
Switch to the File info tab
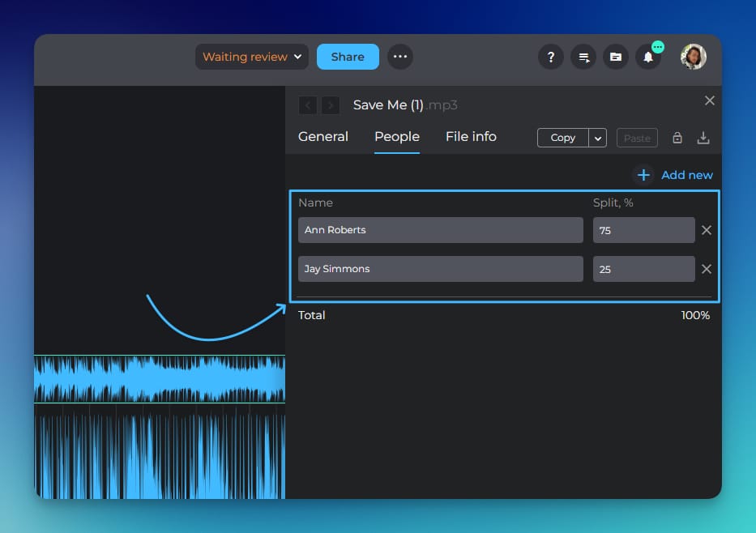point(471,136)
